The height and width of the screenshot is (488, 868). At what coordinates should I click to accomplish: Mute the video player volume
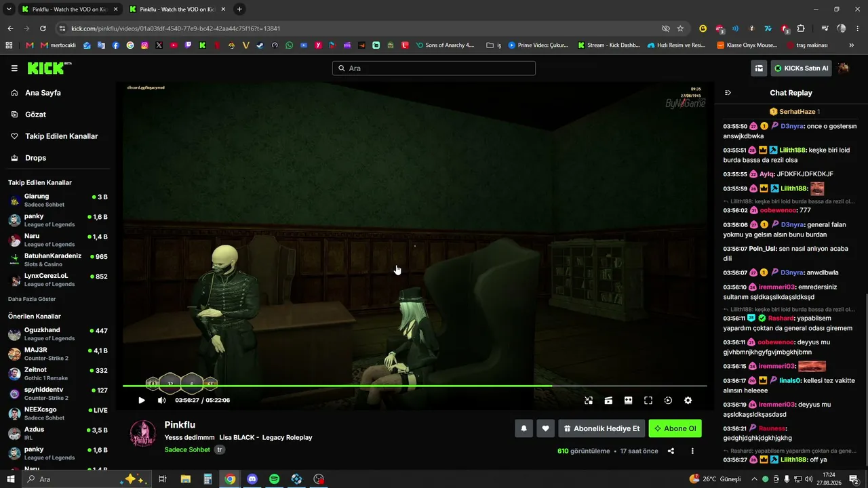(x=161, y=401)
